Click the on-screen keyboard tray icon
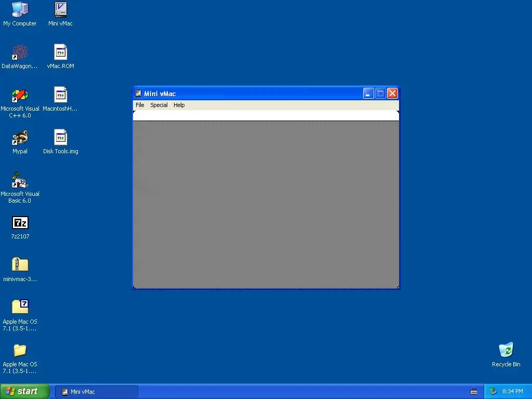 tap(474, 392)
